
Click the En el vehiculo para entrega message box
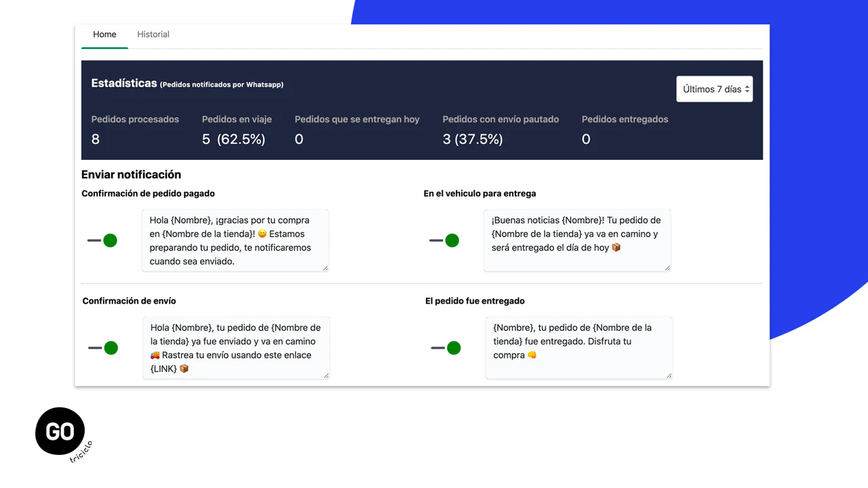click(577, 241)
